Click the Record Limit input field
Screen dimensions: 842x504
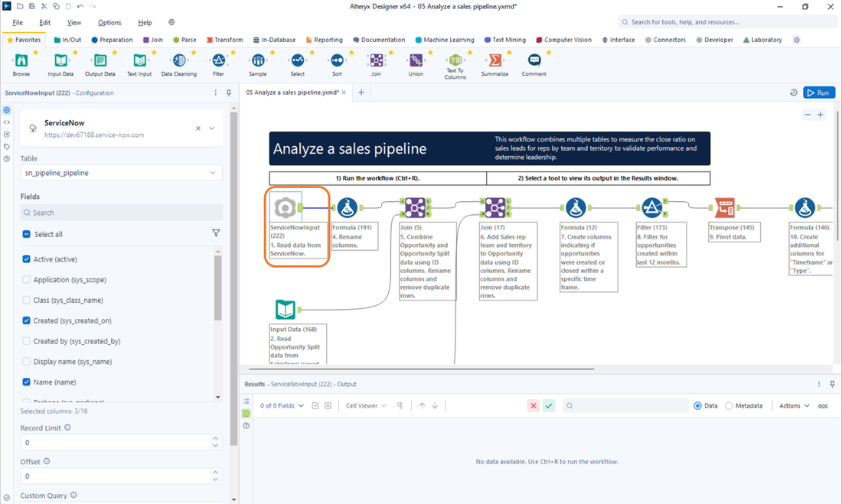point(116,442)
